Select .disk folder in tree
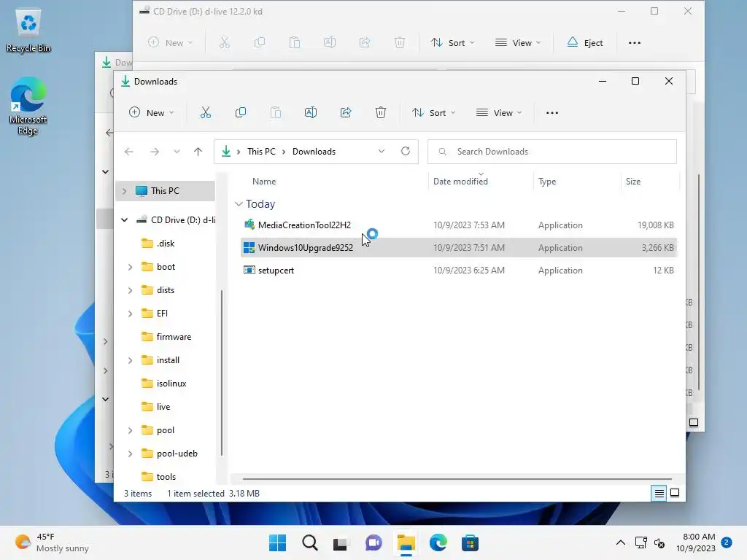747x560 pixels. click(x=158, y=244)
